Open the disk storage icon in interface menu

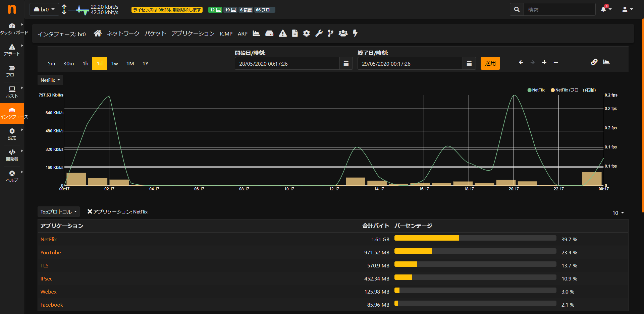click(269, 33)
